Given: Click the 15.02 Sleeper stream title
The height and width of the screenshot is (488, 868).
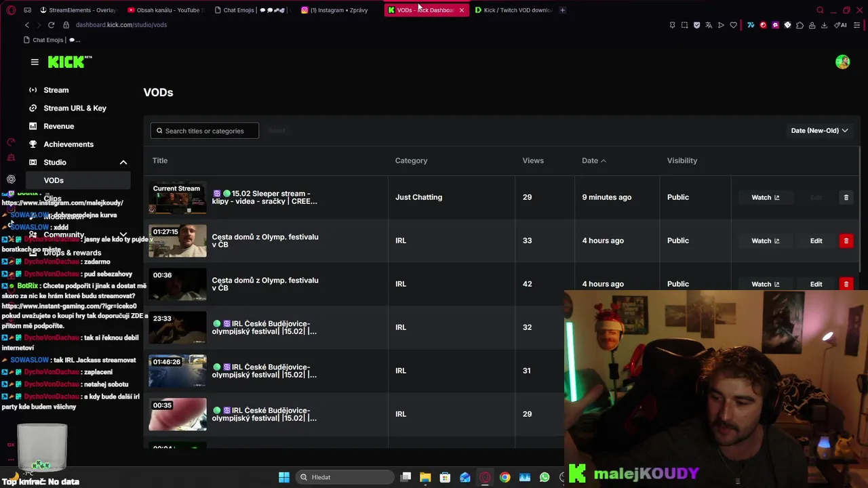Looking at the screenshot, I should click(264, 197).
